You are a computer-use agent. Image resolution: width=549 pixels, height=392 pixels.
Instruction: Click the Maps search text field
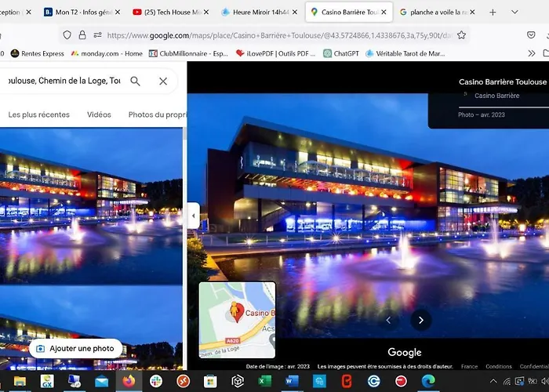click(63, 81)
